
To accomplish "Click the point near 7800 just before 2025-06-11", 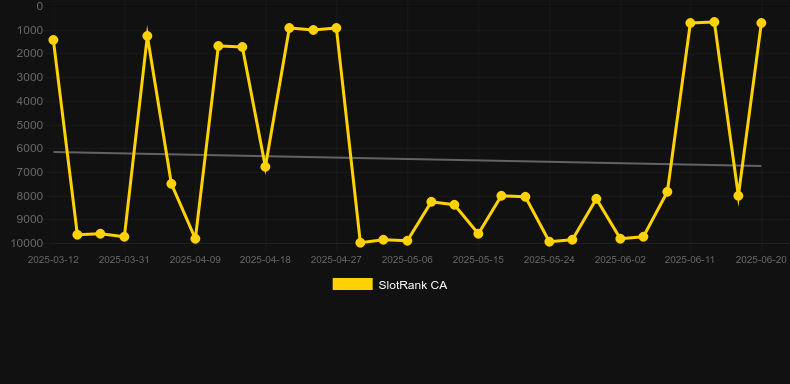I will point(667,191).
